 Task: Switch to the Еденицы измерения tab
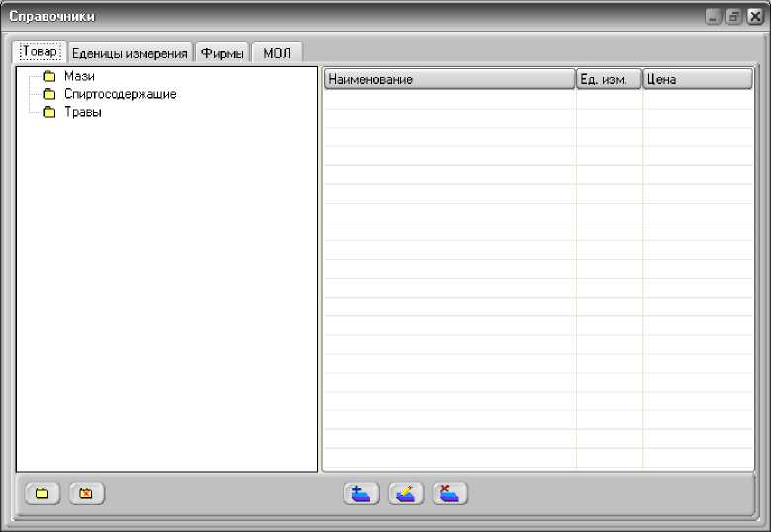tap(130, 53)
